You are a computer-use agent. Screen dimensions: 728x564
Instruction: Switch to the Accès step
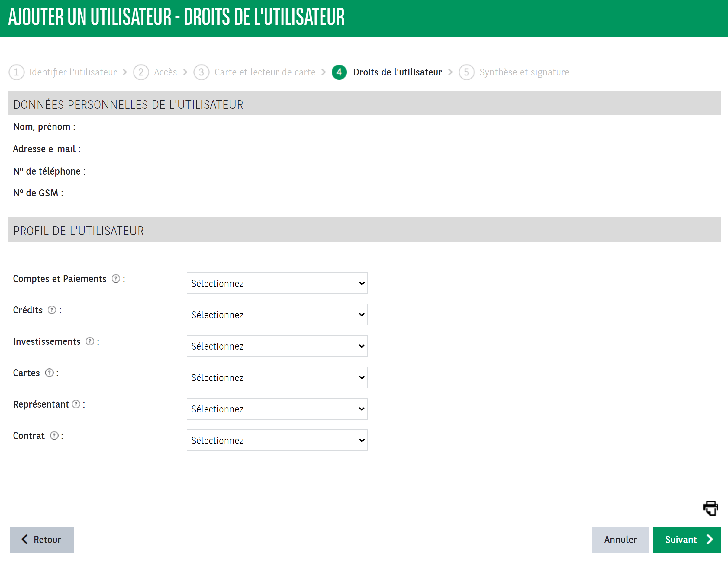[165, 72]
